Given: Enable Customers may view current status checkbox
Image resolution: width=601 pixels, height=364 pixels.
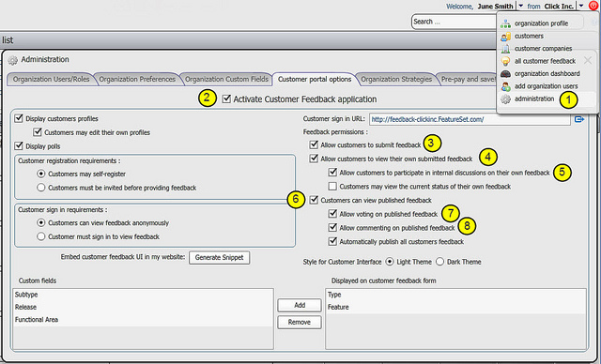Looking at the screenshot, I should click(332, 187).
